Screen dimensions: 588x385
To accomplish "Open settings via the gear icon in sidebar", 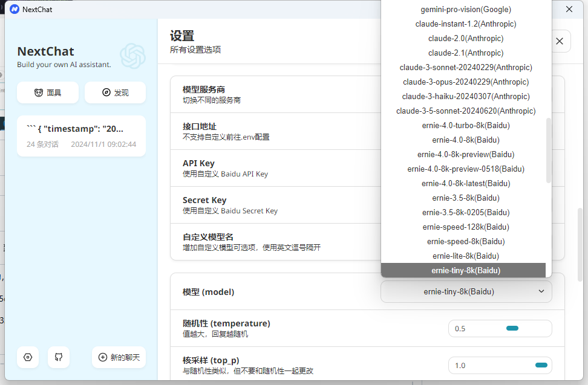I will point(28,357).
